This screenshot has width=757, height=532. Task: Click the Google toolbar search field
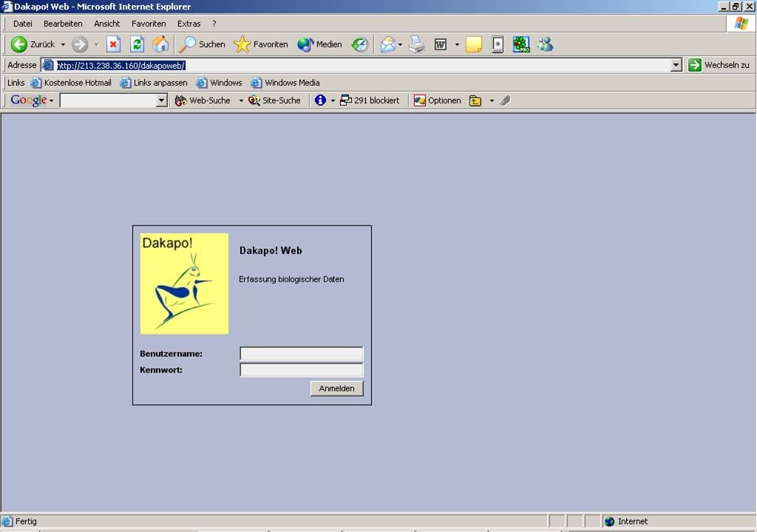point(109,100)
